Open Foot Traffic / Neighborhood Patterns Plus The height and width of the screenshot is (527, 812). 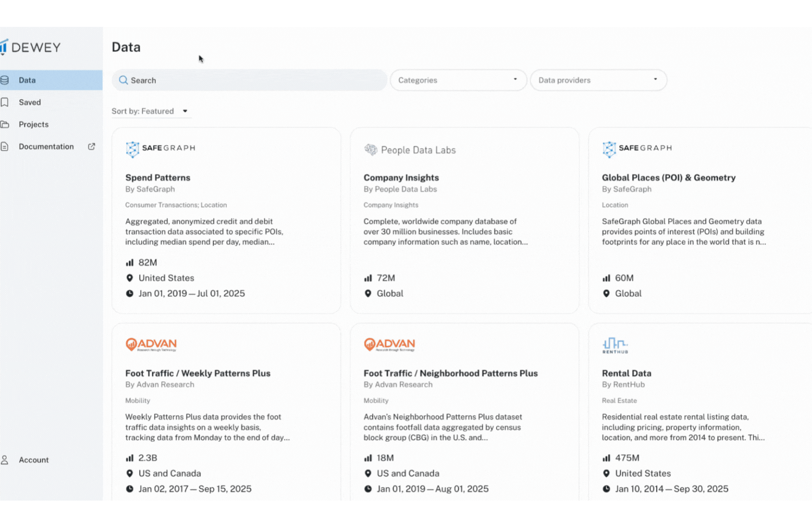point(450,373)
